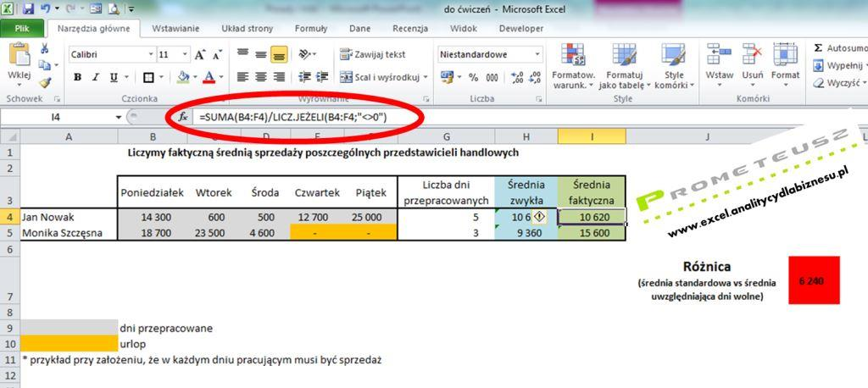Open the print preview icon in Quick Access Toolbar
868x388 pixels.
tap(114, 8)
